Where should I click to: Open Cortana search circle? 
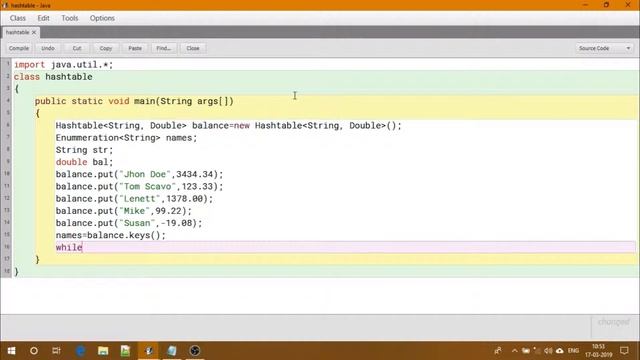tap(34, 351)
